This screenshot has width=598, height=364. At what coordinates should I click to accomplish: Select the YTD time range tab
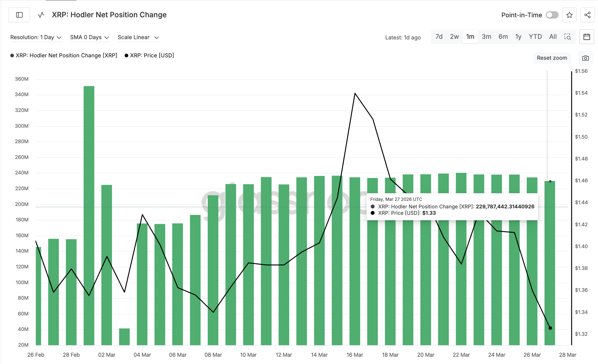tap(535, 36)
